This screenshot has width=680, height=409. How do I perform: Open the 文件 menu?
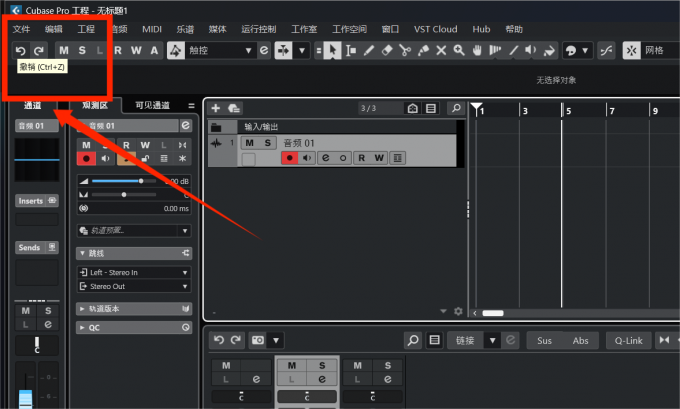pos(21,29)
